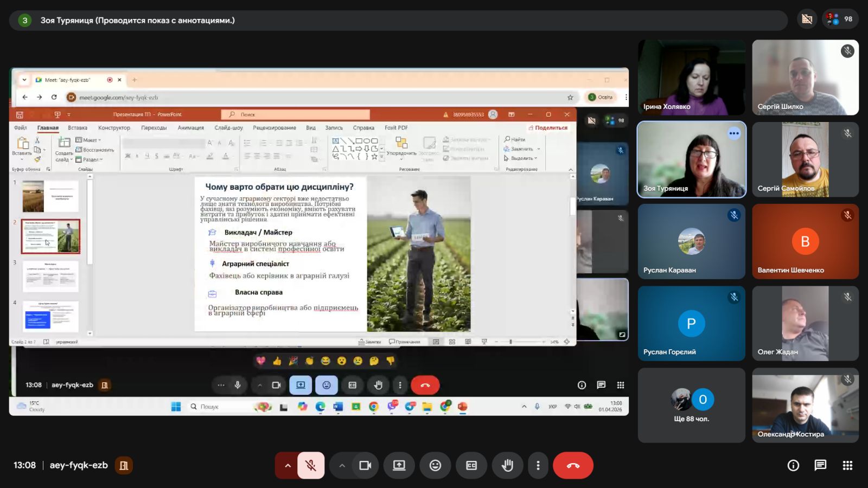This screenshot has width=868, height=488.
Task: Open host controls next to aey-fyqk-ezb
Action: (x=124, y=465)
